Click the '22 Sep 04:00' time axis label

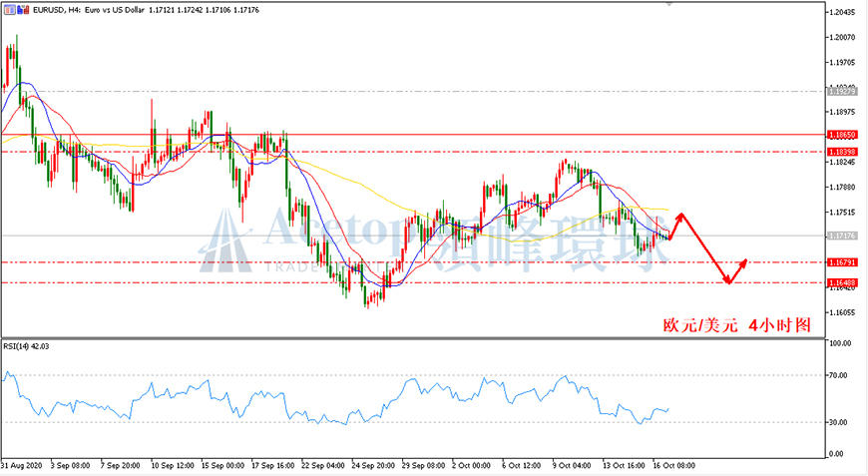(323, 465)
